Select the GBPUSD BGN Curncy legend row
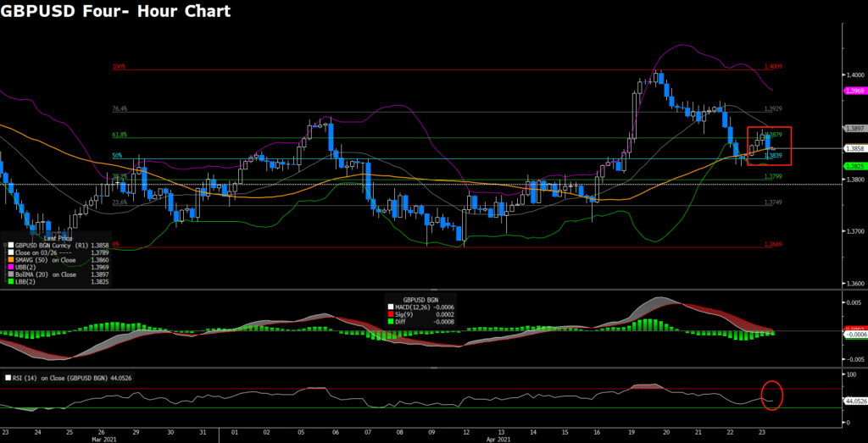 58,245
